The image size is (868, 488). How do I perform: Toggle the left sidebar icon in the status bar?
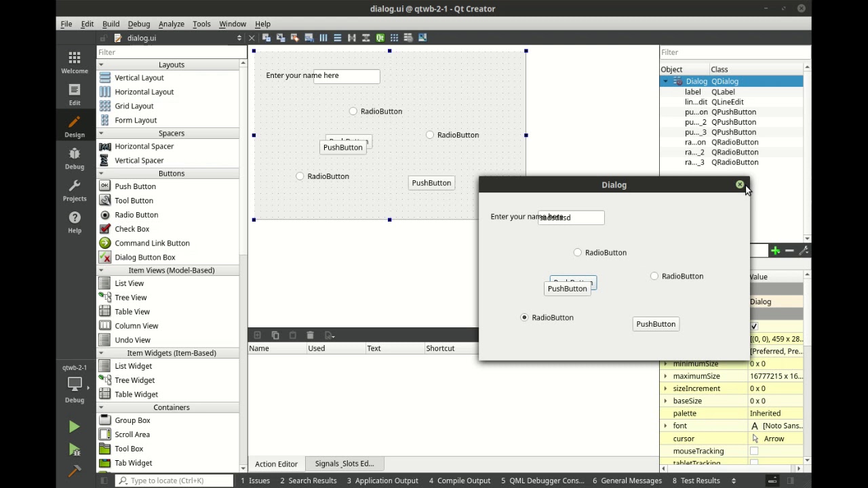click(x=104, y=481)
